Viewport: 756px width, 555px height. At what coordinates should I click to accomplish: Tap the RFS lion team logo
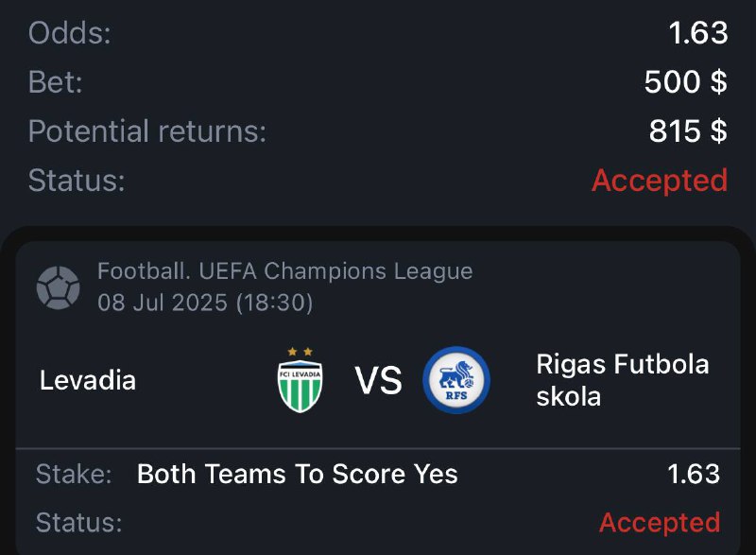(x=456, y=380)
